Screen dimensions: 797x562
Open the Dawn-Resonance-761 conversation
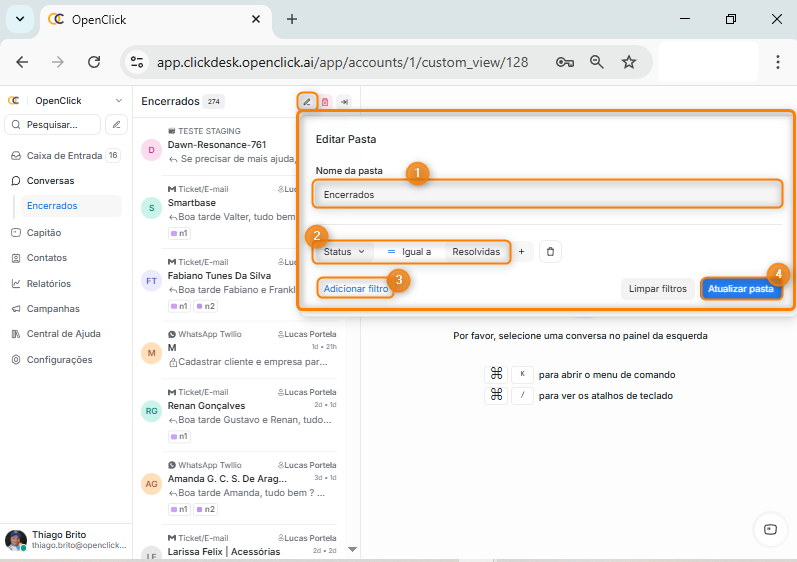(217, 145)
